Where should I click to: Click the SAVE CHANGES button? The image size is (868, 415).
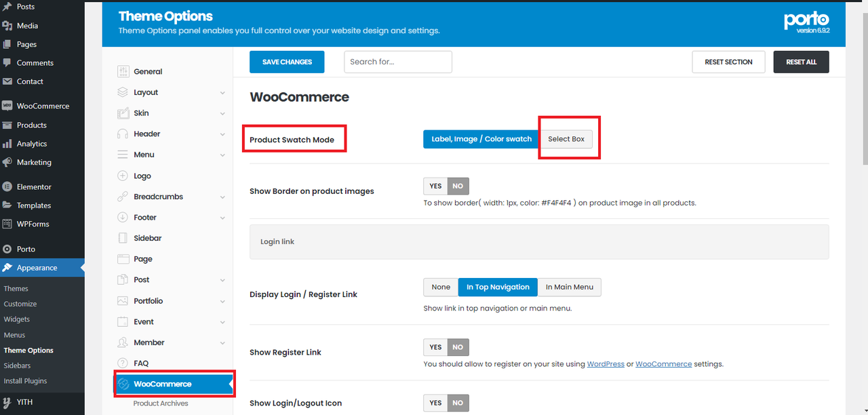tap(287, 62)
